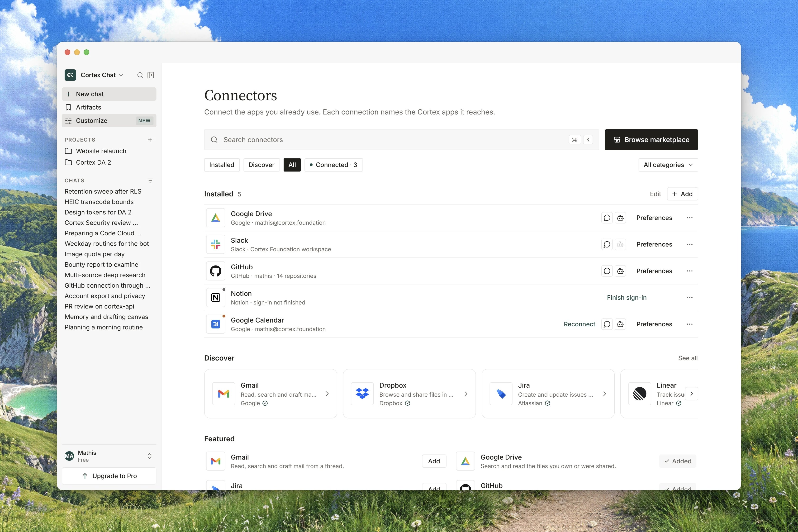Open Artifacts in the sidebar
The width and height of the screenshot is (798, 532).
(109, 107)
